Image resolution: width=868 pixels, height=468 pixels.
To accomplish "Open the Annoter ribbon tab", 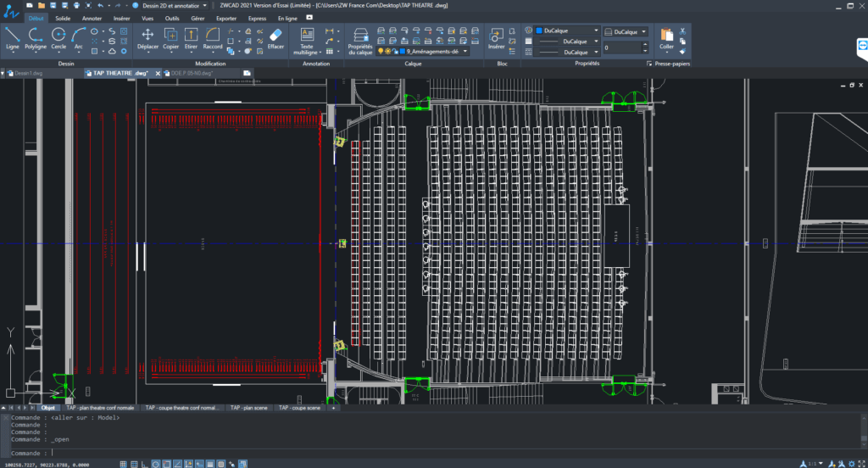I will coord(92,19).
